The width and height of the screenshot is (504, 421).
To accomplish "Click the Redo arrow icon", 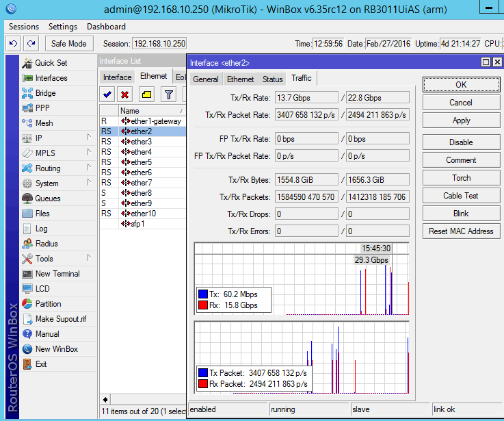I will [x=31, y=43].
